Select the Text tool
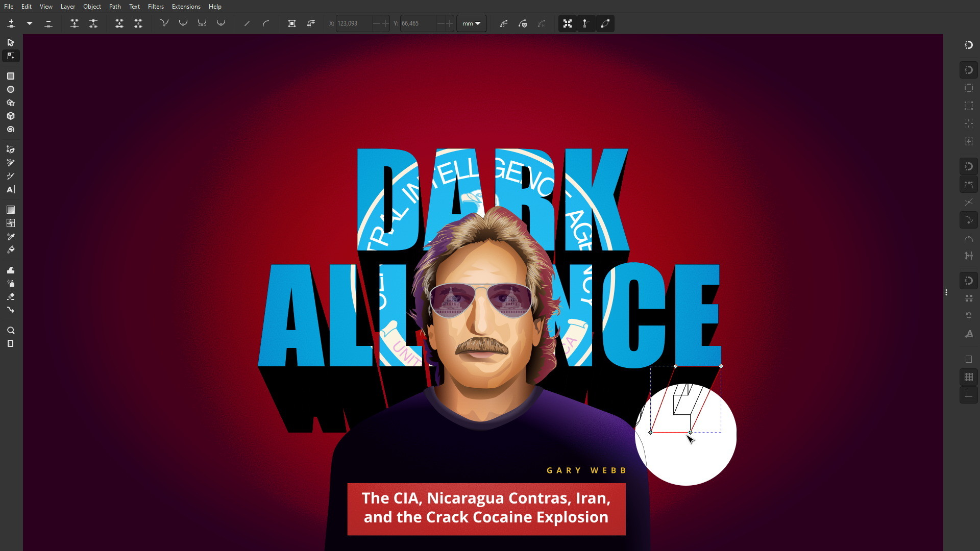Image resolution: width=980 pixels, height=551 pixels. (11, 190)
